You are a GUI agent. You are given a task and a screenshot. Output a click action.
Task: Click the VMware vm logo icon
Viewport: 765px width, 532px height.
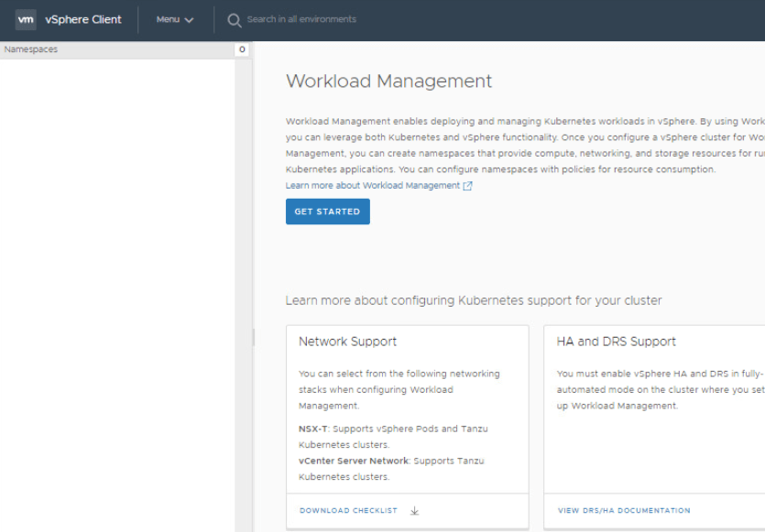click(x=26, y=19)
